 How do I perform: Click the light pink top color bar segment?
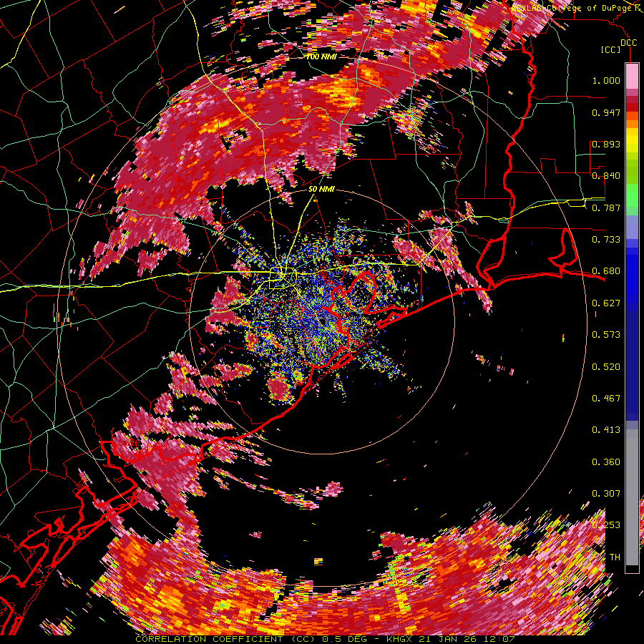pyautogui.click(x=632, y=76)
